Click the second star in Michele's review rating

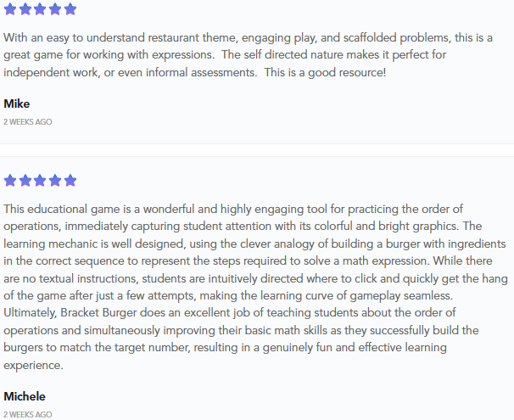click(25, 181)
